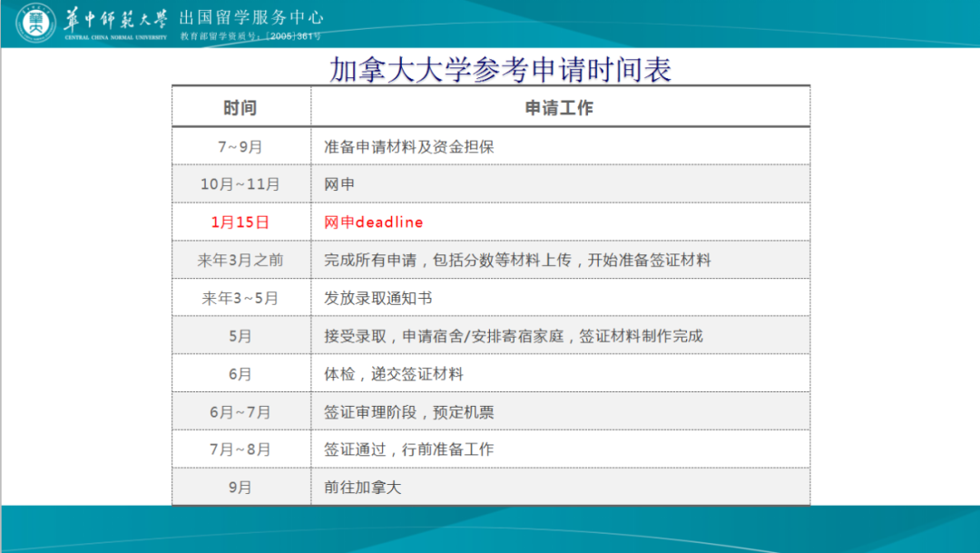The width and height of the screenshot is (980, 553).
Task: Select the 7~9月 time cell
Action: [x=240, y=146]
